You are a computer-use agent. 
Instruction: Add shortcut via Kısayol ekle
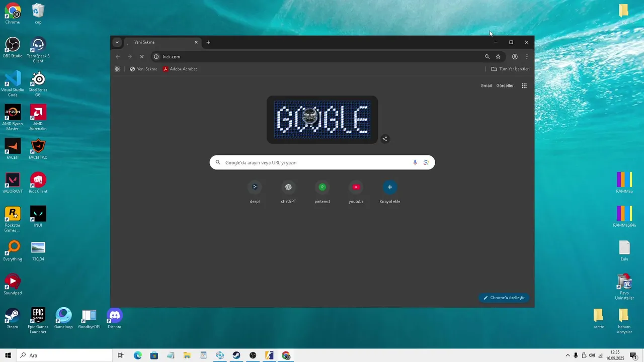click(x=389, y=192)
